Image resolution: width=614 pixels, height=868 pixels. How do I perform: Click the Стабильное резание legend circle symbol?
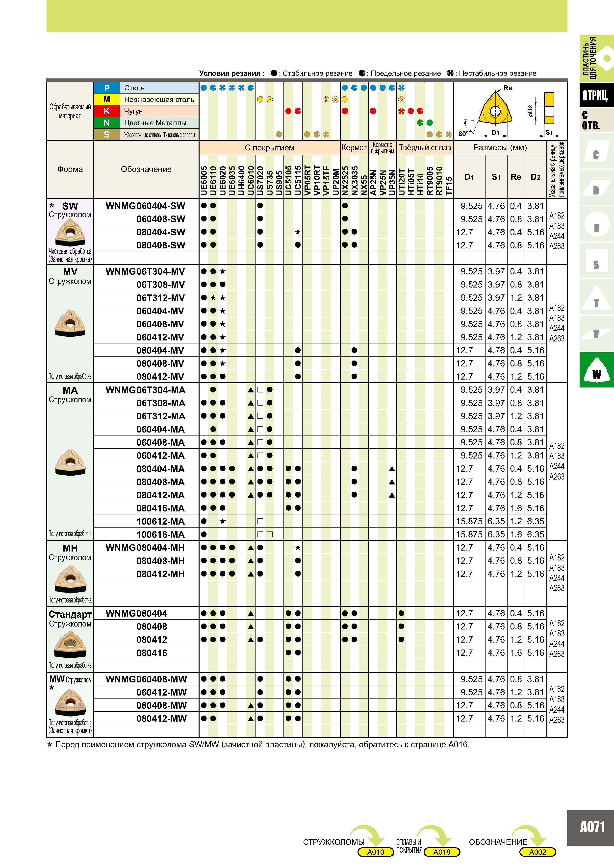(x=274, y=73)
